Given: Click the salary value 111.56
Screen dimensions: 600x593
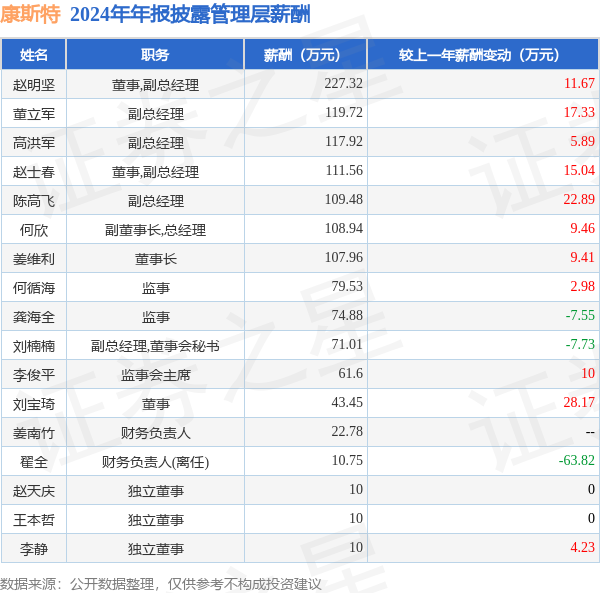Looking at the screenshot, I should coord(344,170).
